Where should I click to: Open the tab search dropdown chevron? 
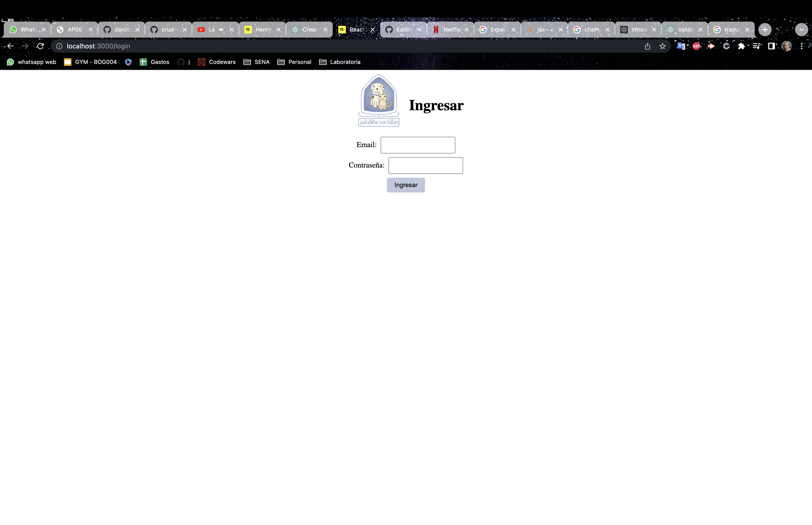[x=801, y=30]
